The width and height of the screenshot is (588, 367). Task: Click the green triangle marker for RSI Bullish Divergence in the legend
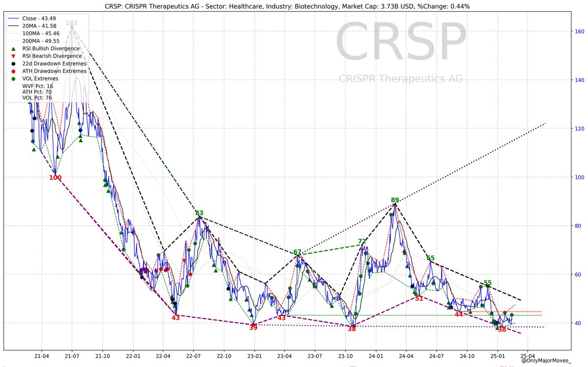click(14, 48)
